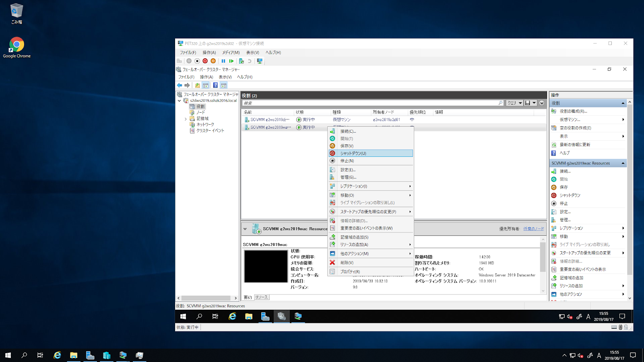Pause the virtual machine using the toolbar icon
This screenshot has width=644, height=362.
224,61
